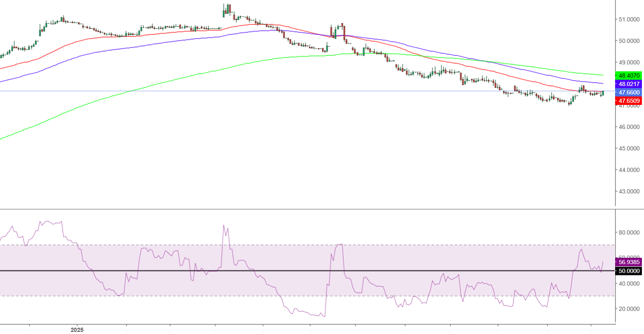Click the 43.0000 price axis tick
This screenshot has height=334, width=644.
coord(628,191)
